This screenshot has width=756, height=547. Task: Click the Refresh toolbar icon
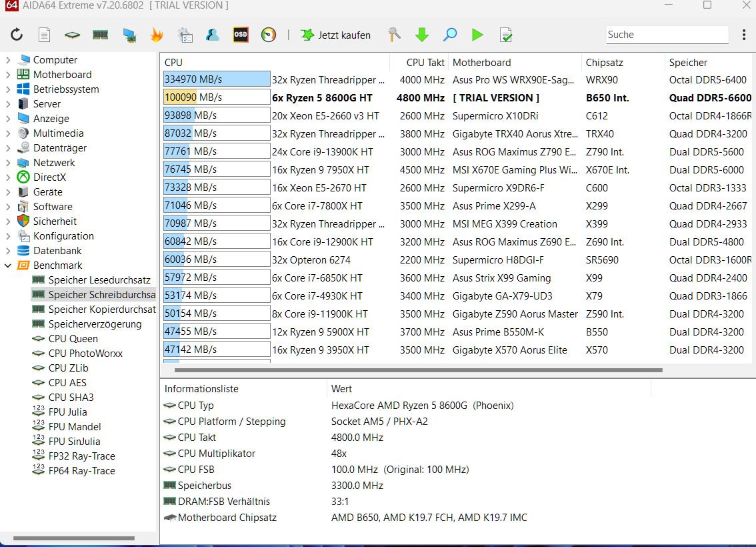17,35
